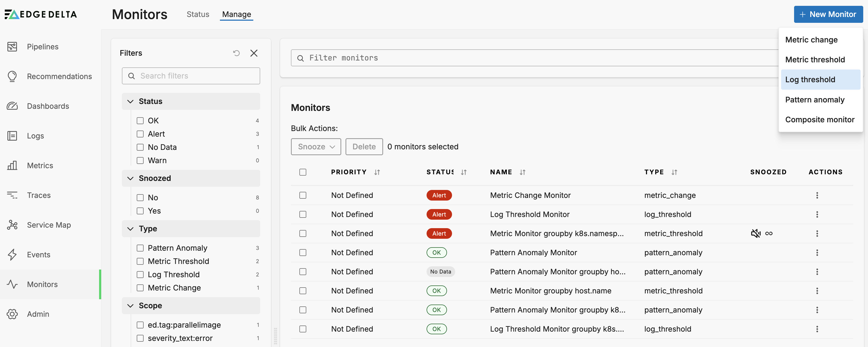Choose Metric change from New Monitor menu

point(821,40)
